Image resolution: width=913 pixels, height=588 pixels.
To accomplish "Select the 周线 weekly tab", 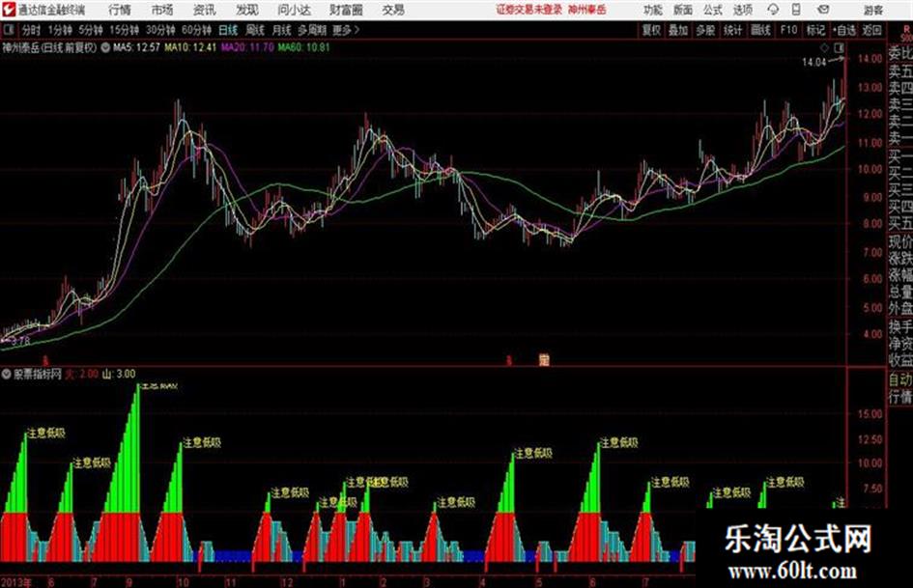I will click(255, 30).
